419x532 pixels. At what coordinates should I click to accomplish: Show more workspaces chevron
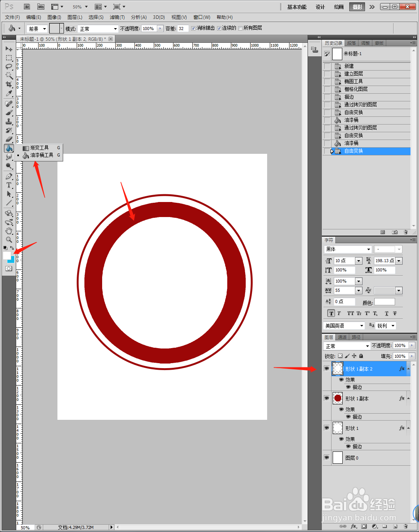click(x=372, y=7)
